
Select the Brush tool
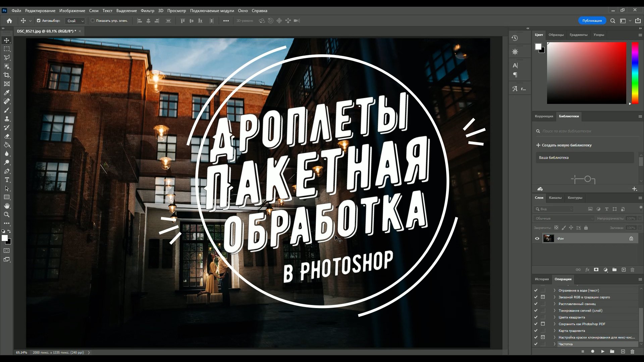(7, 110)
